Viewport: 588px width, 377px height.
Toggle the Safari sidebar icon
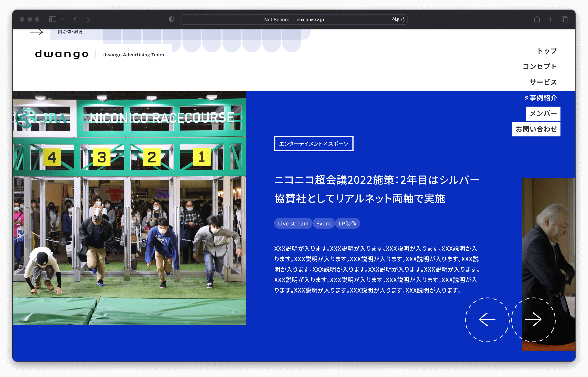tap(52, 19)
